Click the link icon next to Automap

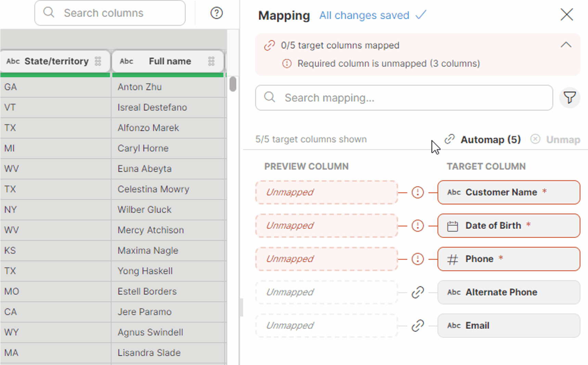pos(449,139)
